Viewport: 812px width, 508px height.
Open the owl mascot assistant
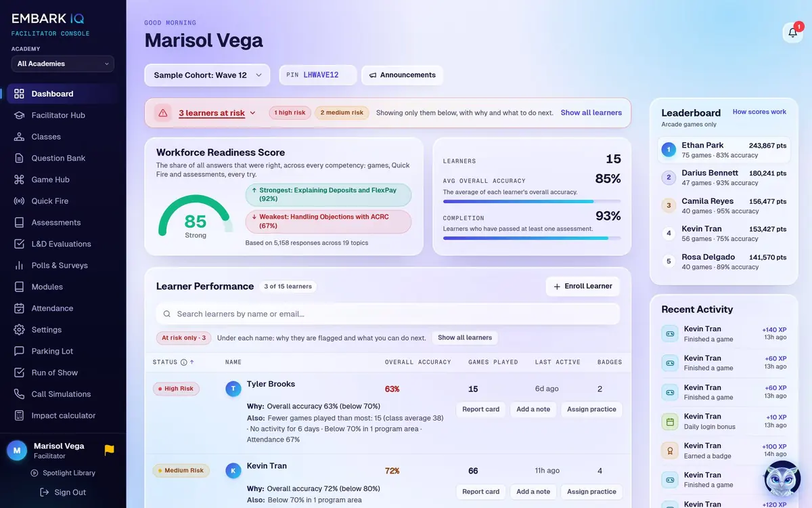(x=782, y=480)
